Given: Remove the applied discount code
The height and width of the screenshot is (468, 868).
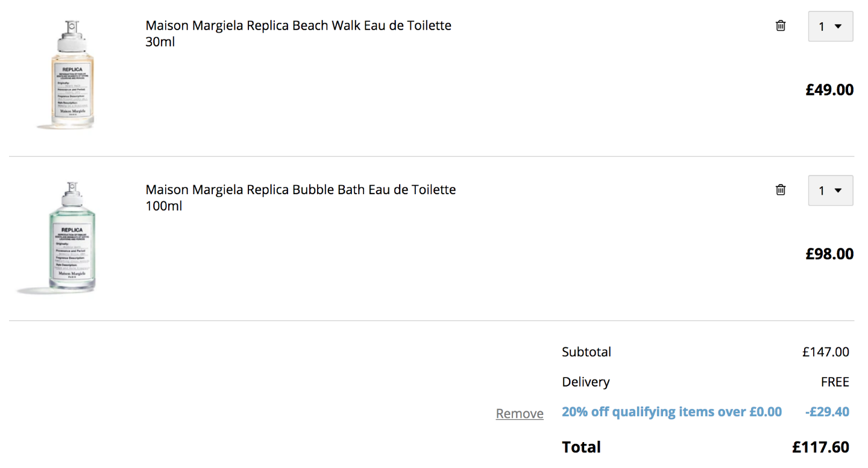Looking at the screenshot, I should coord(520,414).
